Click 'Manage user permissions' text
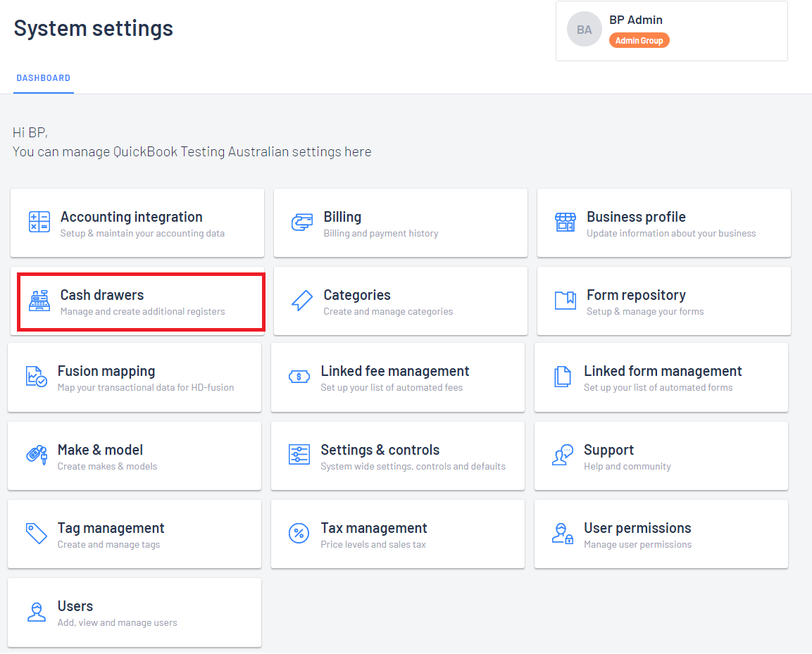This screenshot has width=812, height=654. click(x=637, y=545)
